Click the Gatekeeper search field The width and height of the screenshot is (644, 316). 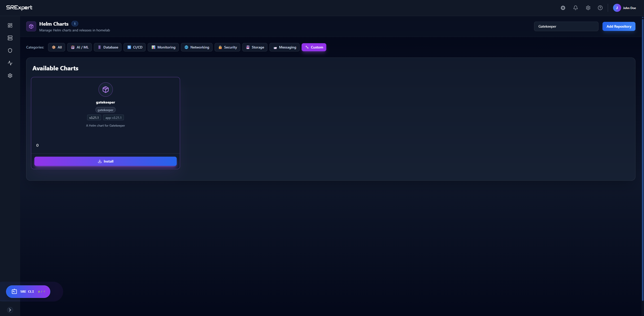click(566, 26)
